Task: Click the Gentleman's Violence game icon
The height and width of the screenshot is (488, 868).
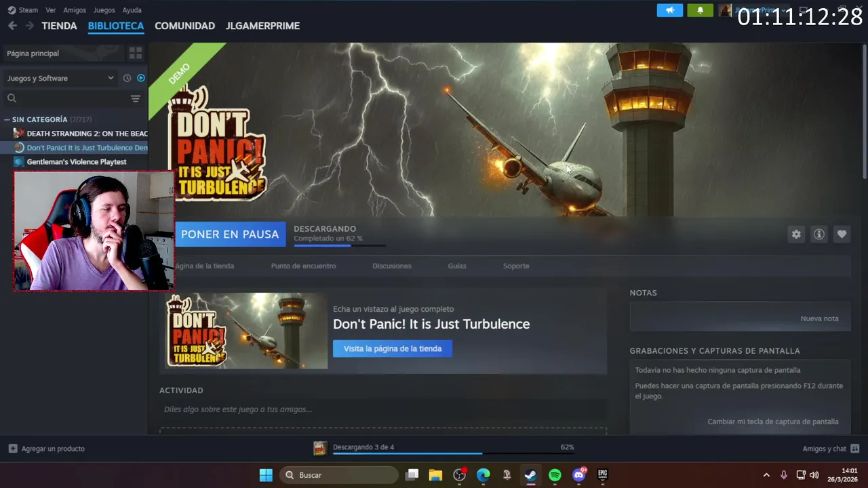Action: click(x=19, y=162)
